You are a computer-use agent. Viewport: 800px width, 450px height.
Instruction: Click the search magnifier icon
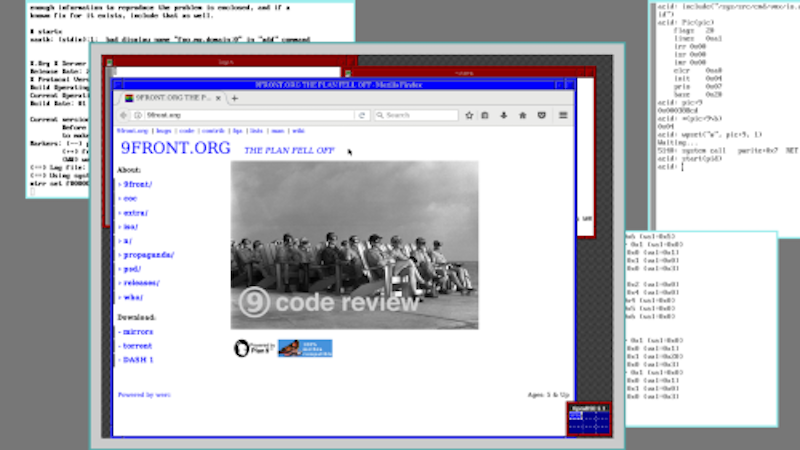pos(380,115)
